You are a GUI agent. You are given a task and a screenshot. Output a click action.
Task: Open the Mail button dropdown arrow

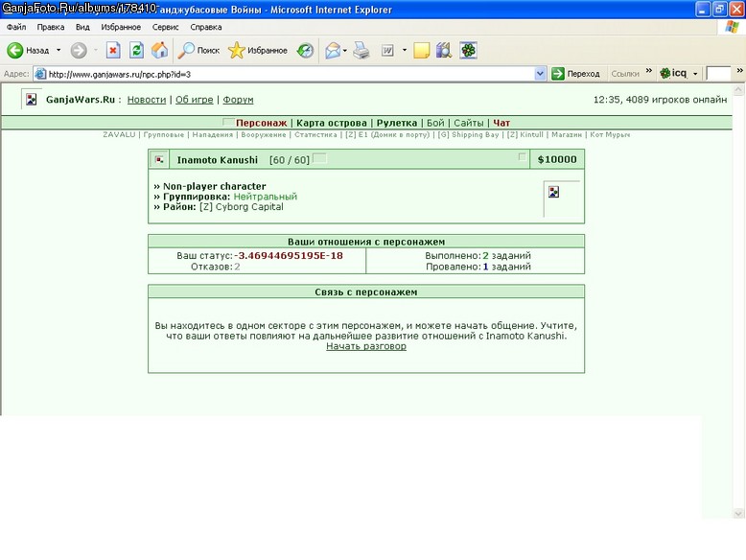pyautogui.click(x=345, y=50)
